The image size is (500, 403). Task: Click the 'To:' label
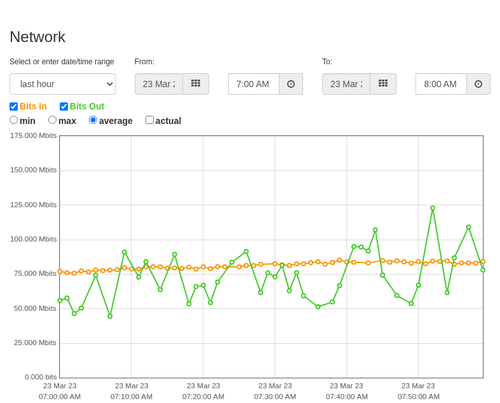327,62
